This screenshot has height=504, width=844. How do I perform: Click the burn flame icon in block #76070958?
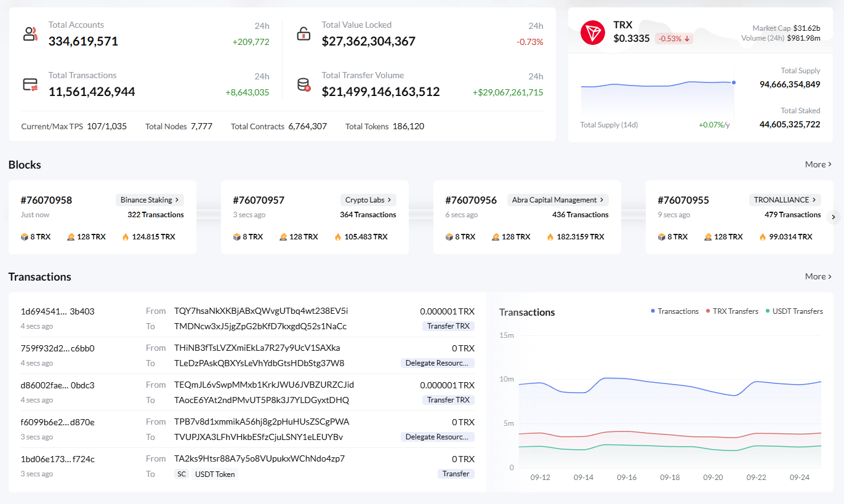pos(126,237)
